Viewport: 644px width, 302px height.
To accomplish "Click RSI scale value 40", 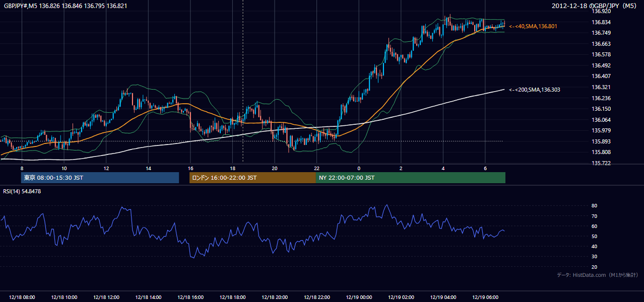I will click(x=595, y=247).
